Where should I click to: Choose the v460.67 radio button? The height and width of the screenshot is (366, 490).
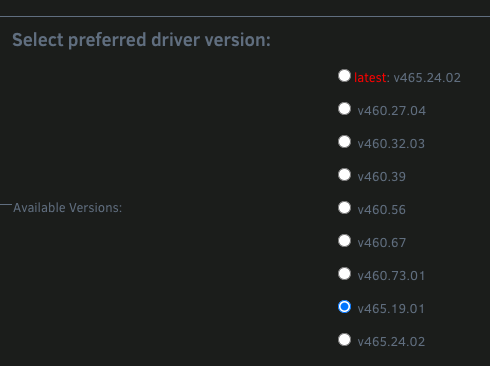pyautogui.click(x=344, y=241)
